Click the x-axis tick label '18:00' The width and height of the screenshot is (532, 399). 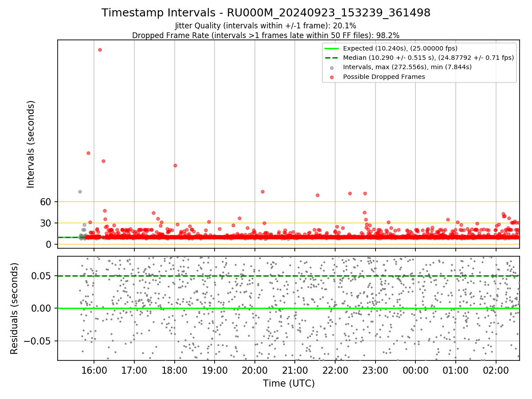click(x=174, y=370)
